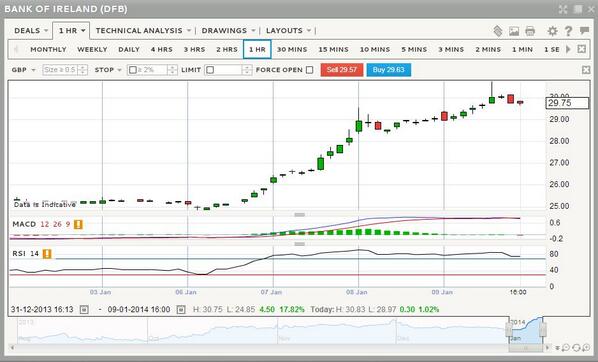Open chart settings gear icon
This screenshot has height=362, width=598.
552,31
